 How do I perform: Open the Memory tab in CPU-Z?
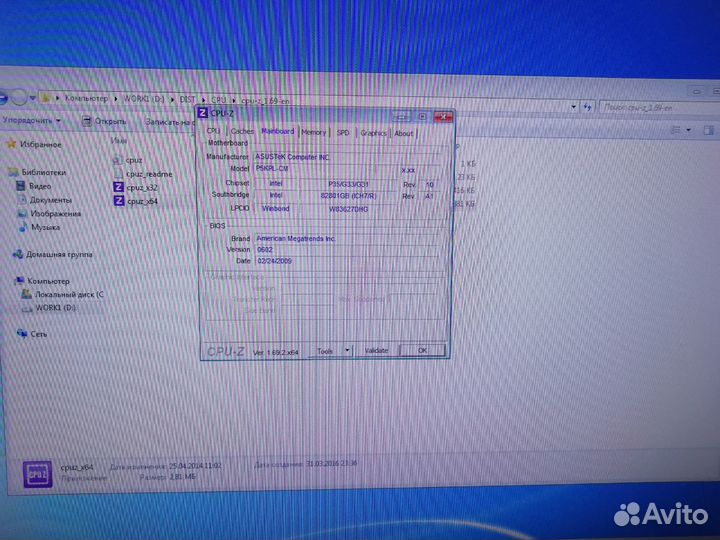tap(314, 132)
